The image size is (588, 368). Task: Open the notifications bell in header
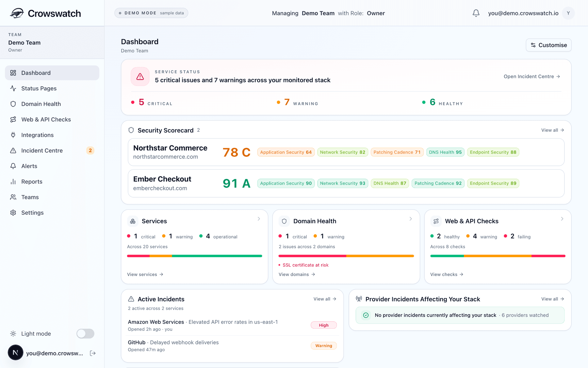click(476, 13)
